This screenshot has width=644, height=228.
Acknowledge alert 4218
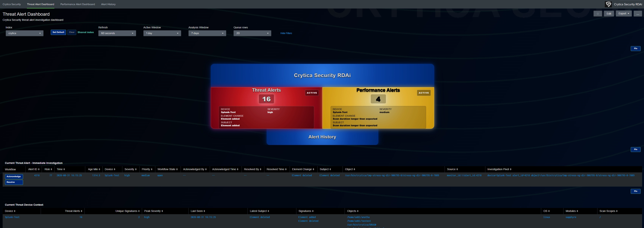tap(14, 177)
